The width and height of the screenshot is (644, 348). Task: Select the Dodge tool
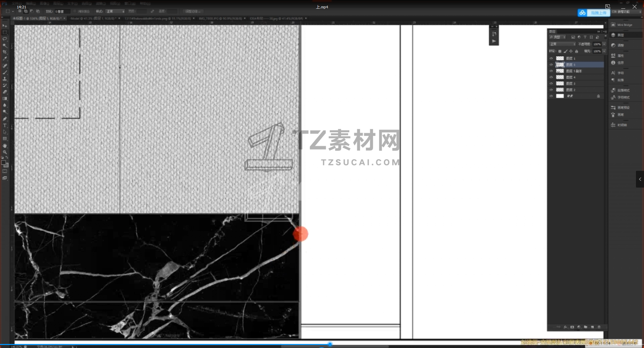click(5, 112)
